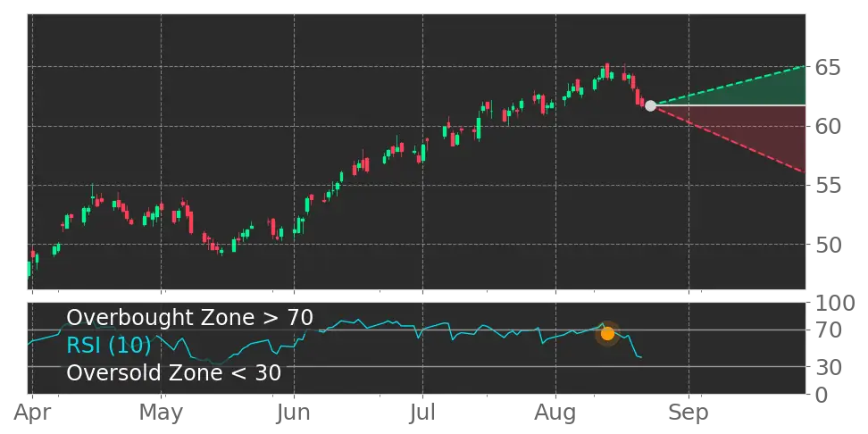Click the 0 RSI axis value
The image size is (868, 434).
click(x=821, y=394)
